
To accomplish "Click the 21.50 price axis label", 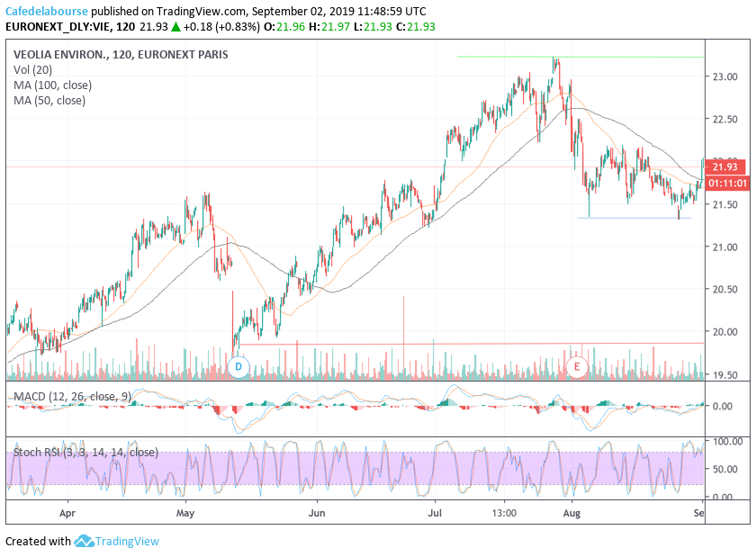I will 725,204.
